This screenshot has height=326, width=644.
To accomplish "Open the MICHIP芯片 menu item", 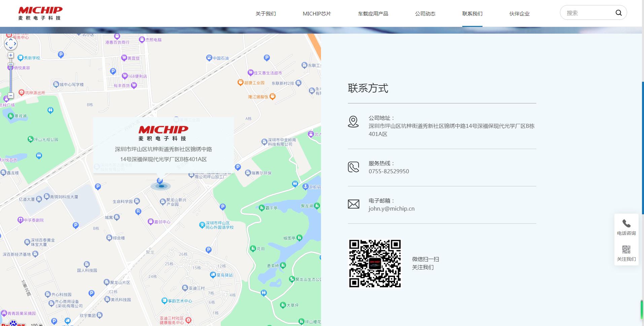I will 317,14.
